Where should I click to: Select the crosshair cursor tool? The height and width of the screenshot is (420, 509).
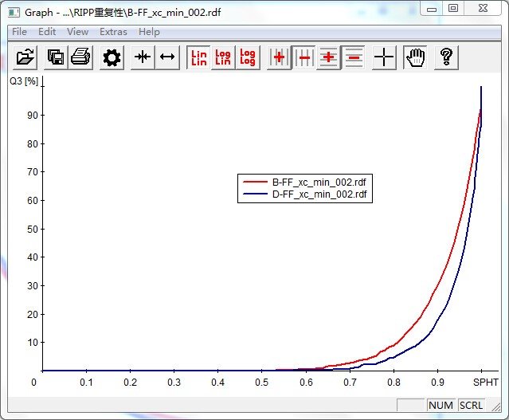(x=384, y=57)
